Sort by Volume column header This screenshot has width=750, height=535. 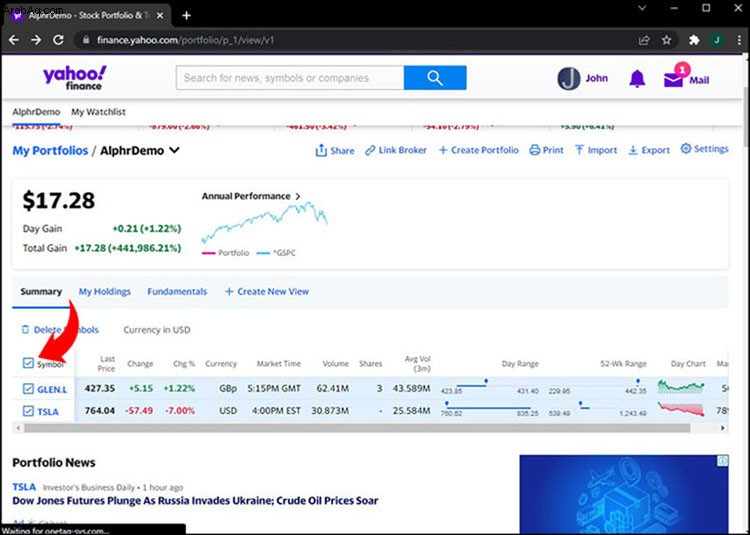336,364
